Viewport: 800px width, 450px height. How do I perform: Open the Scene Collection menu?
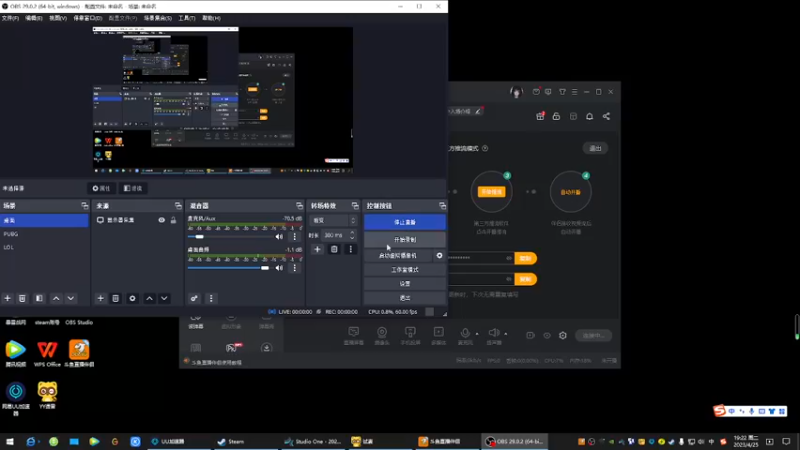pyautogui.click(x=158, y=18)
